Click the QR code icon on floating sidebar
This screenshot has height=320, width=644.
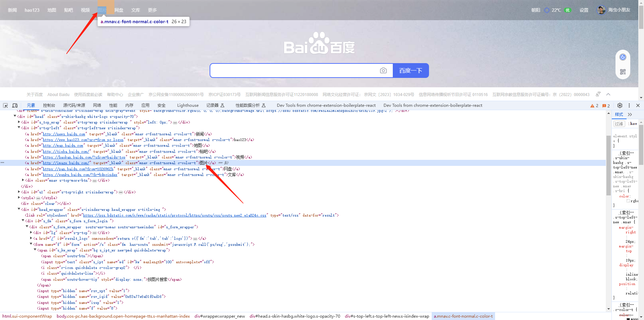click(623, 72)
